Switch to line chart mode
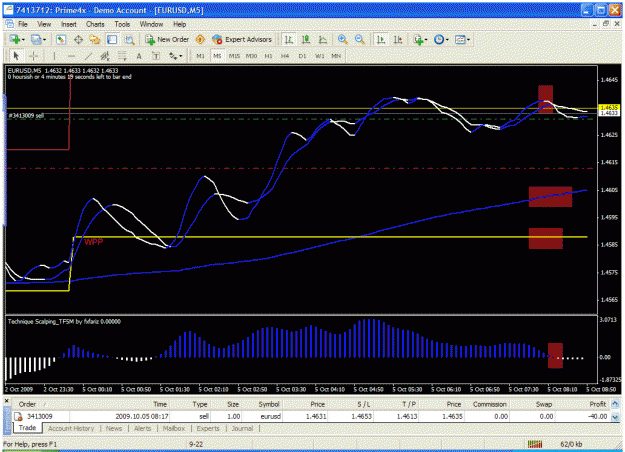The width and height of the screenshot is (625, 452). (322, 39)
